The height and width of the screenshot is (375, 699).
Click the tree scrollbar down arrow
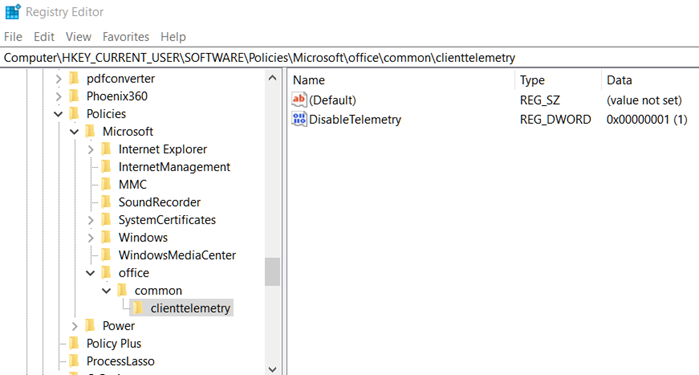point(272,369)
